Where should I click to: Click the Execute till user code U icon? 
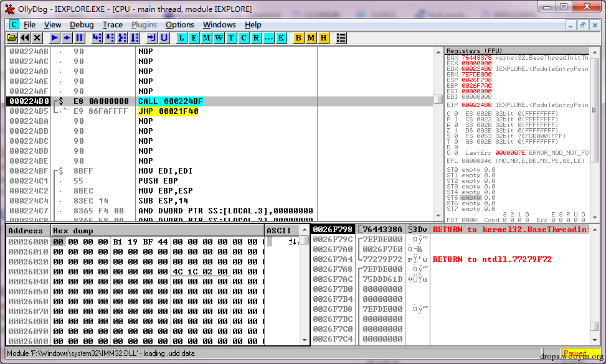164,38
